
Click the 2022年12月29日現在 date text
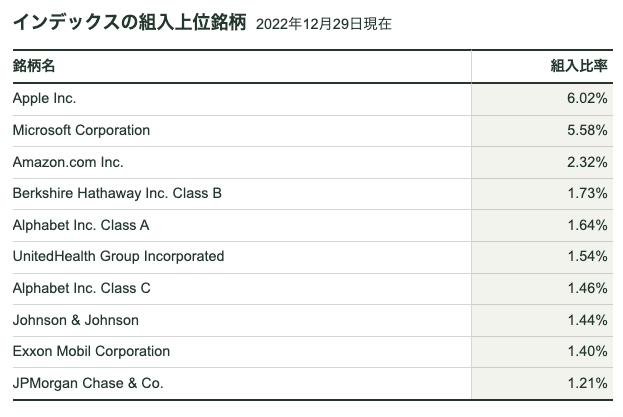pyautogui.click(x=324, y=24)
